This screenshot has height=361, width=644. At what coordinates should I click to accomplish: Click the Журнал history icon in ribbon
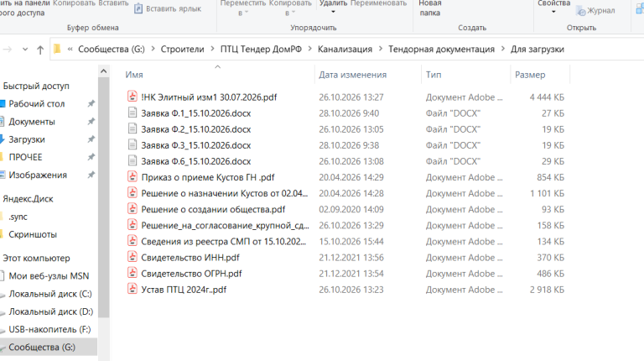581,11
